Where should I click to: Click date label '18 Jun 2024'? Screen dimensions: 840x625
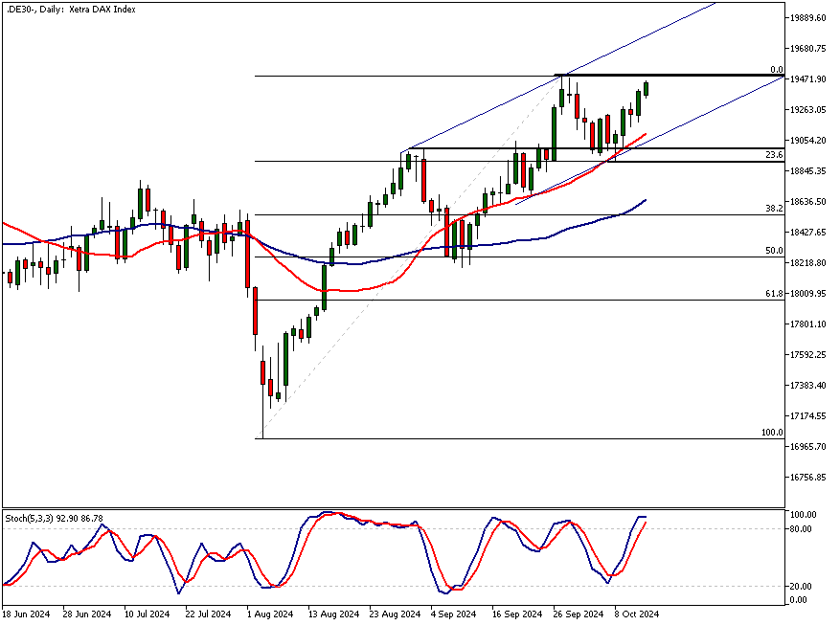[25, 614]
